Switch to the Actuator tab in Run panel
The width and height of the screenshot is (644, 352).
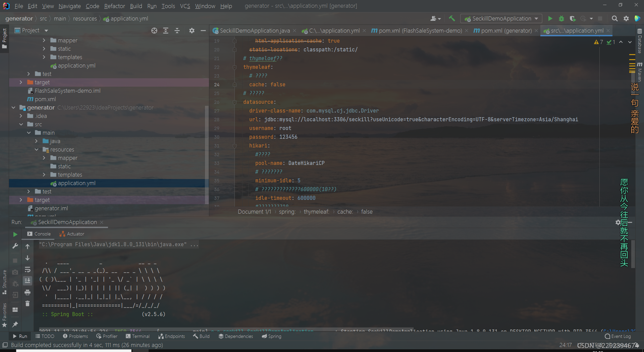pyautogui.click(x=72, y=234)
